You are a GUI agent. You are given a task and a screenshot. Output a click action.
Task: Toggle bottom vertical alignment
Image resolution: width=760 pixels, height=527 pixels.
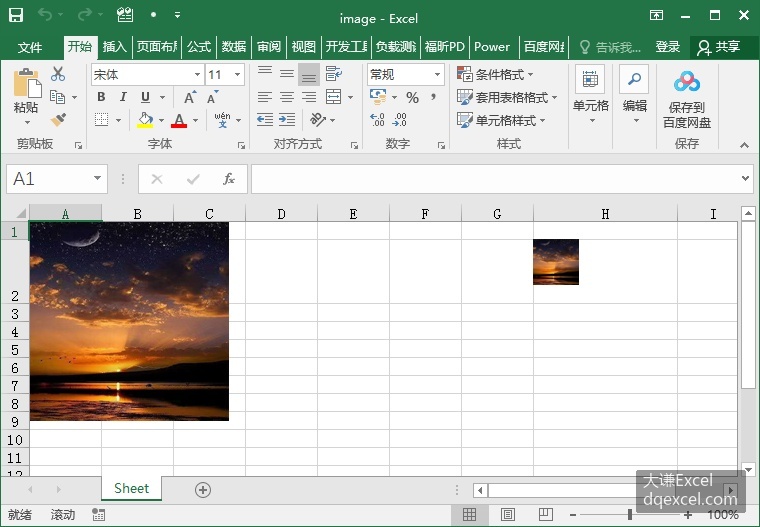pyautogui.click(x=309, y=74)
